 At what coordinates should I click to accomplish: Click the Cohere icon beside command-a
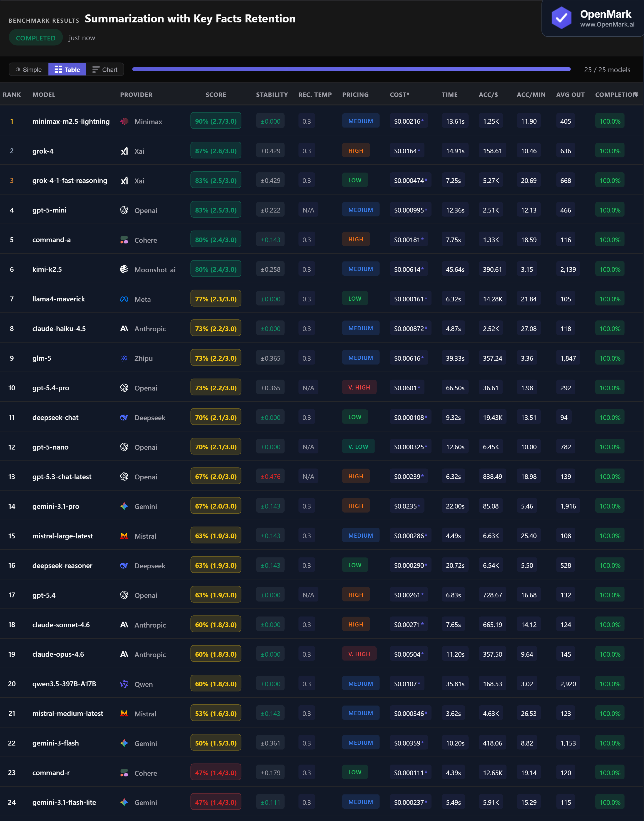coord(124,240)
